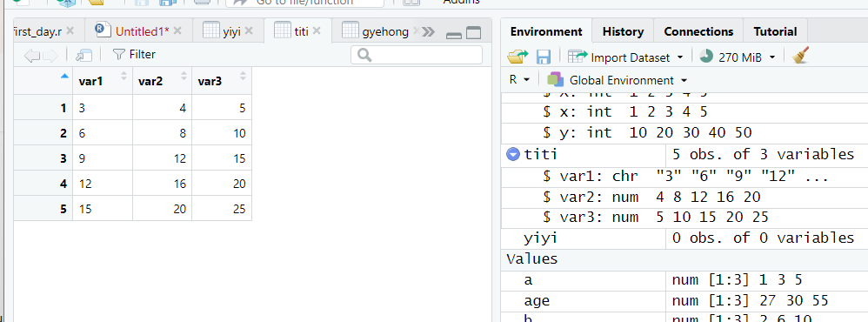
Task: Open the R language selector dropdown
Action: (518, 80)
